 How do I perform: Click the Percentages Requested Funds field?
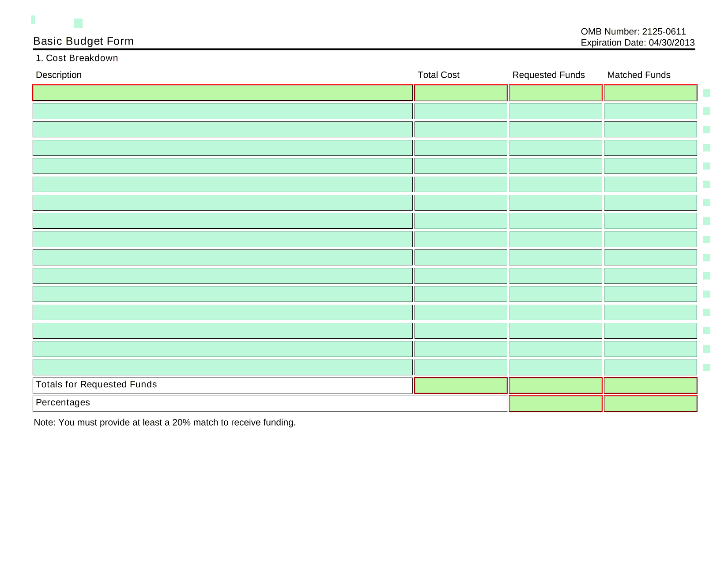click(555, 404)
